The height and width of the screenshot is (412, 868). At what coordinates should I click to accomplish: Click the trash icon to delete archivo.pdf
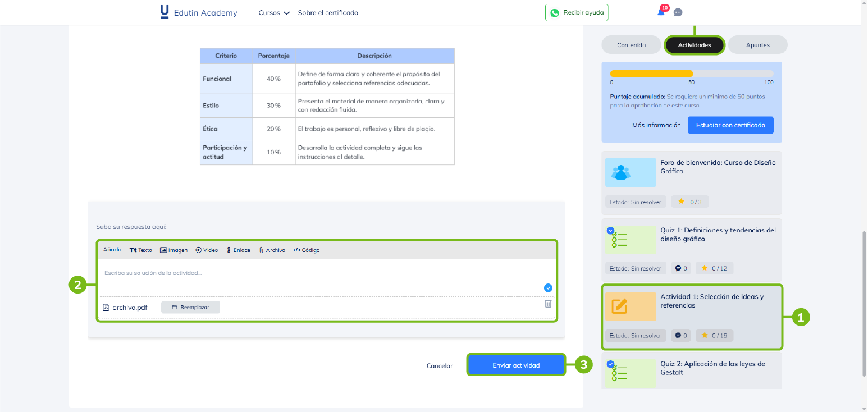click(x=548, y=304)
